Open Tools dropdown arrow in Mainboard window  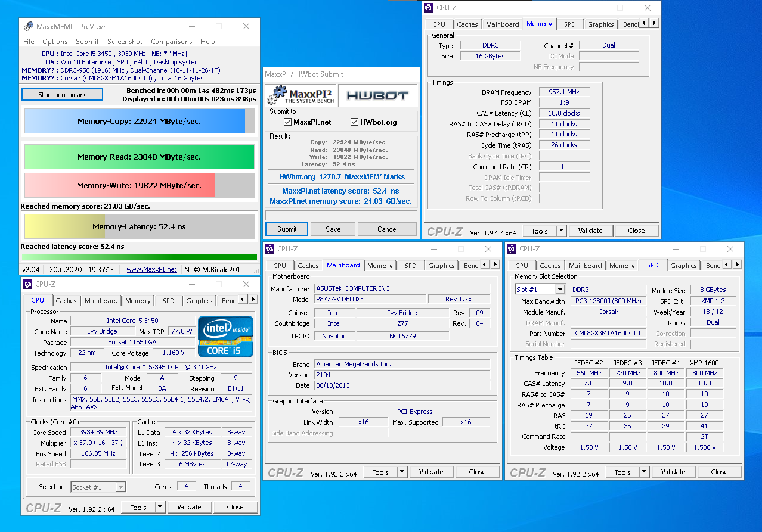[x=402, y=472]
